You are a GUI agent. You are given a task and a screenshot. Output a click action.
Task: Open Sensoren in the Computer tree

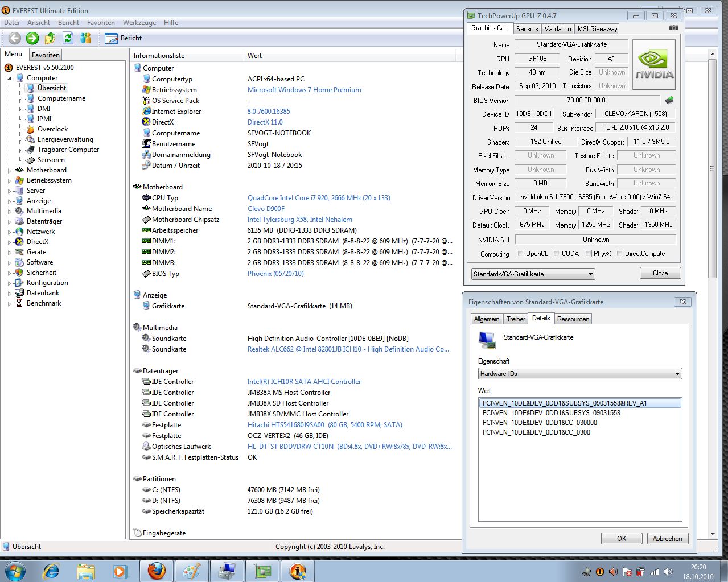click(x=51, y=160)
